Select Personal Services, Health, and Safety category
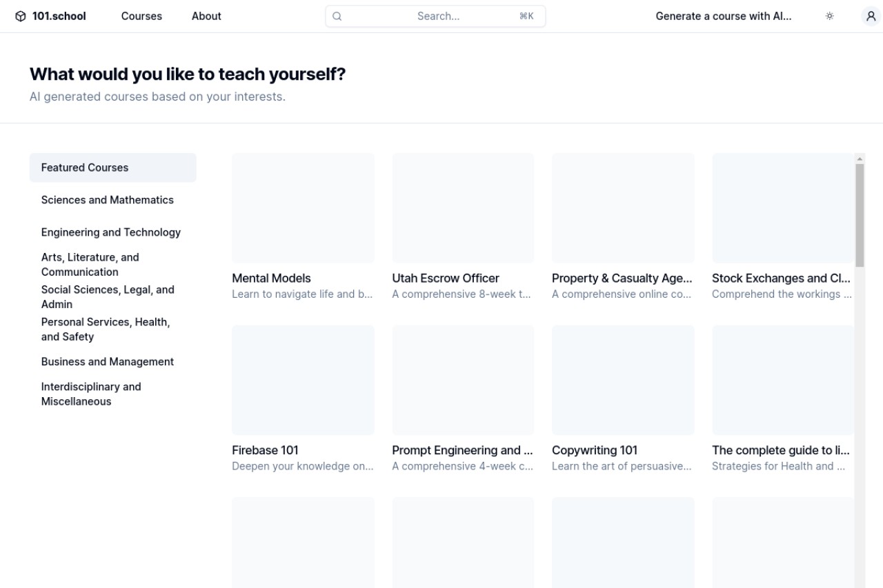 pyautogui.click(x=113, y=330)
